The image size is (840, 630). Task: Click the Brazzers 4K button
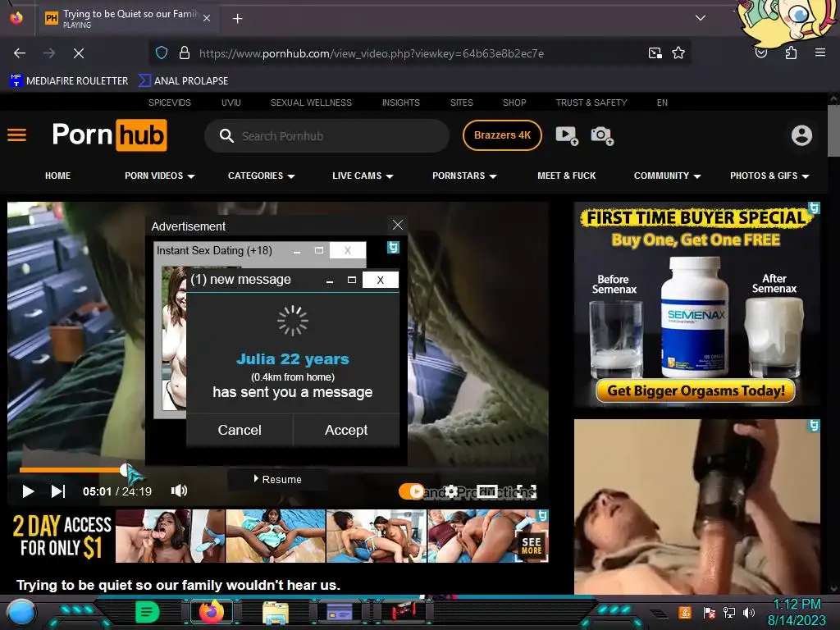[x=502, y=135]
